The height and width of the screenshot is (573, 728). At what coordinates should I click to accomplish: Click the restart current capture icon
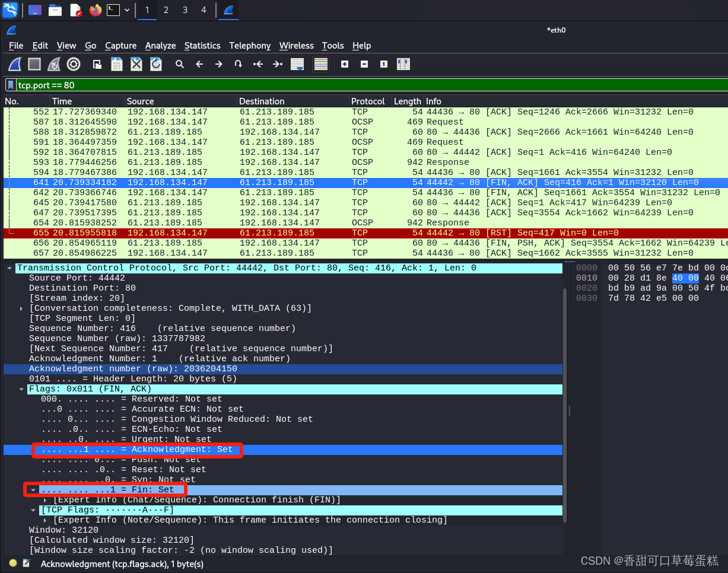[x=53, y=64]
